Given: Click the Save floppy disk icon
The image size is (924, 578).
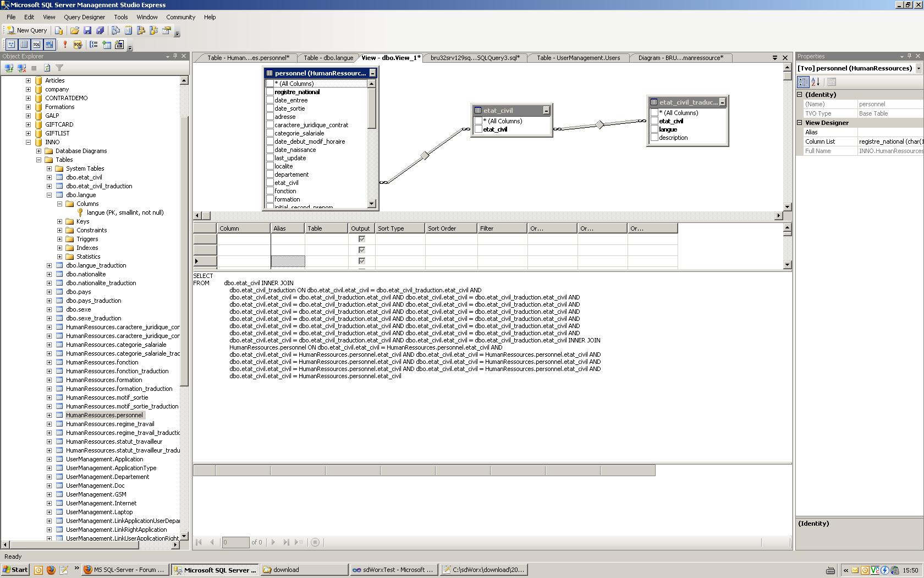Looking at the screenshot, I should tap(87, 31).
